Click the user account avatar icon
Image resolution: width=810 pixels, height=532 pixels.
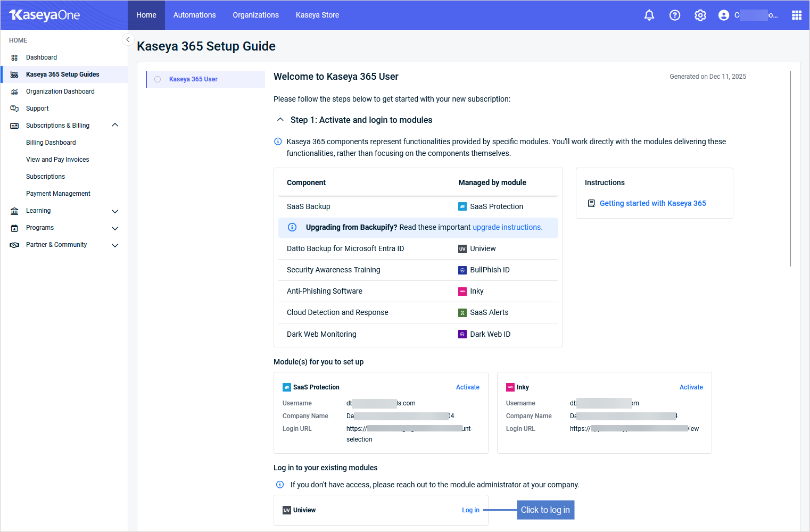click(x=723, y=15)
